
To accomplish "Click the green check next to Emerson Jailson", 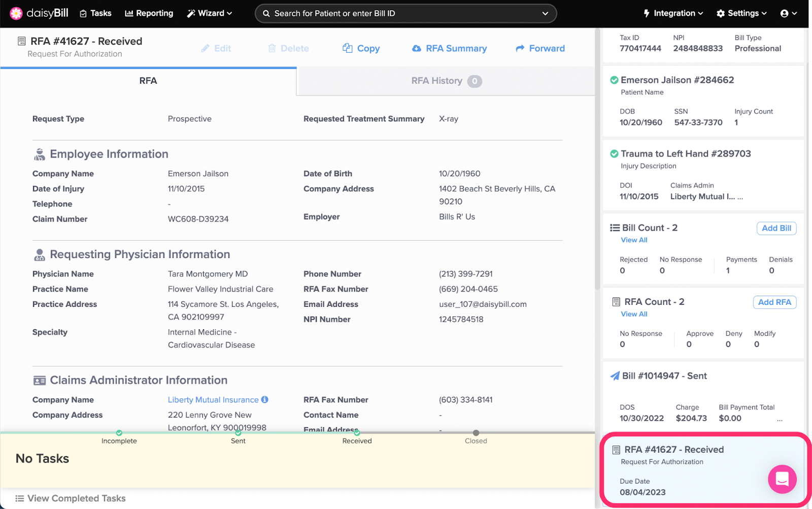I will pyautogui.click(x=614, y=80).
